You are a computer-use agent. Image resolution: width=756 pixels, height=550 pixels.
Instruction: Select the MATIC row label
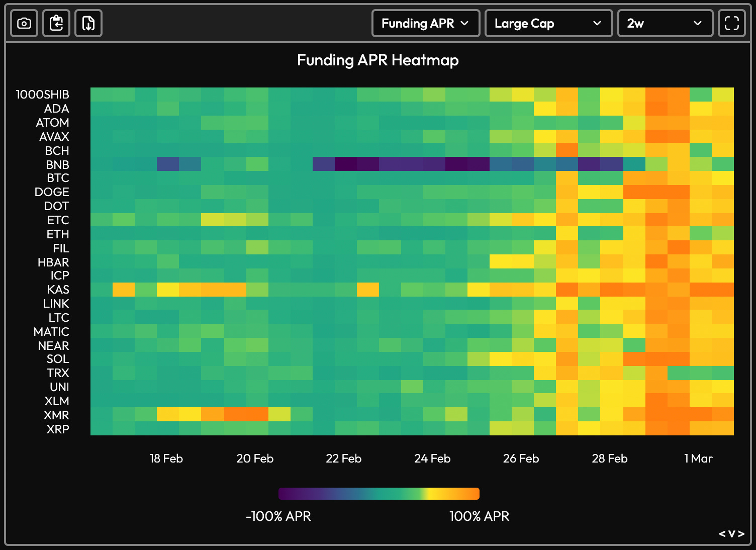(51, 332)
